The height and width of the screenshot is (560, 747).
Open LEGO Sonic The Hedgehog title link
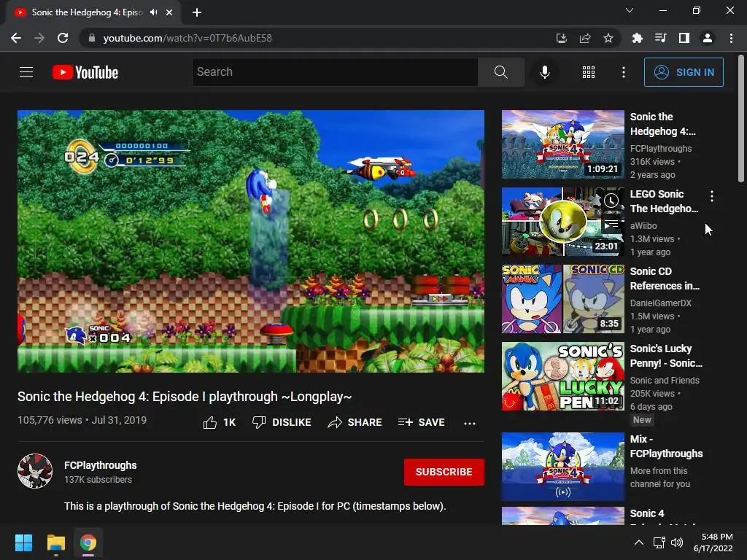pyautogui.click(x=664, y=201)
